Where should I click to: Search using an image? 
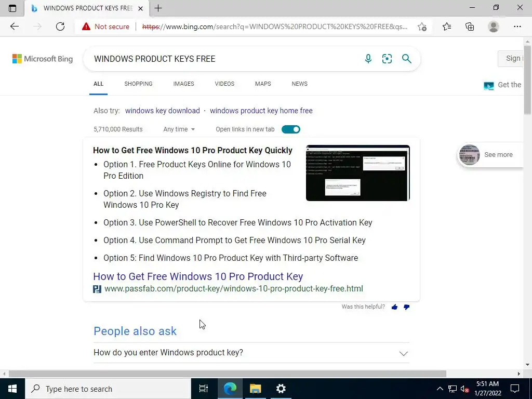(387, 59)
